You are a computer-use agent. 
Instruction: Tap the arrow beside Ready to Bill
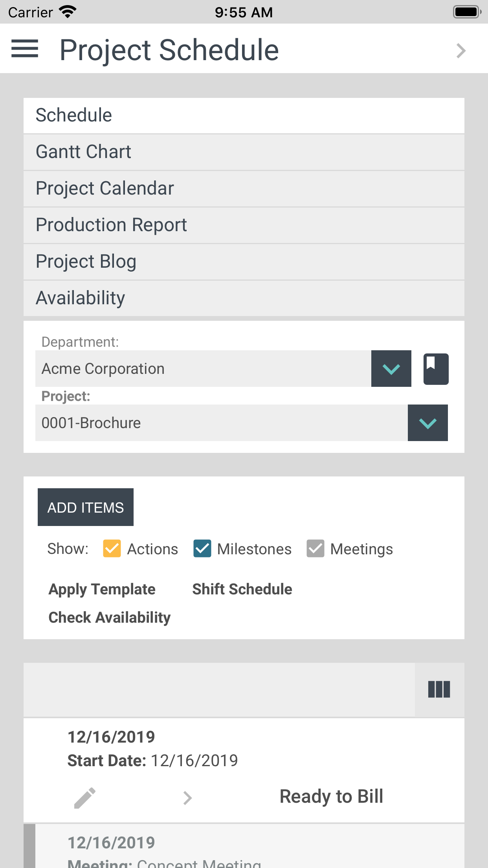tap(187, 798)
